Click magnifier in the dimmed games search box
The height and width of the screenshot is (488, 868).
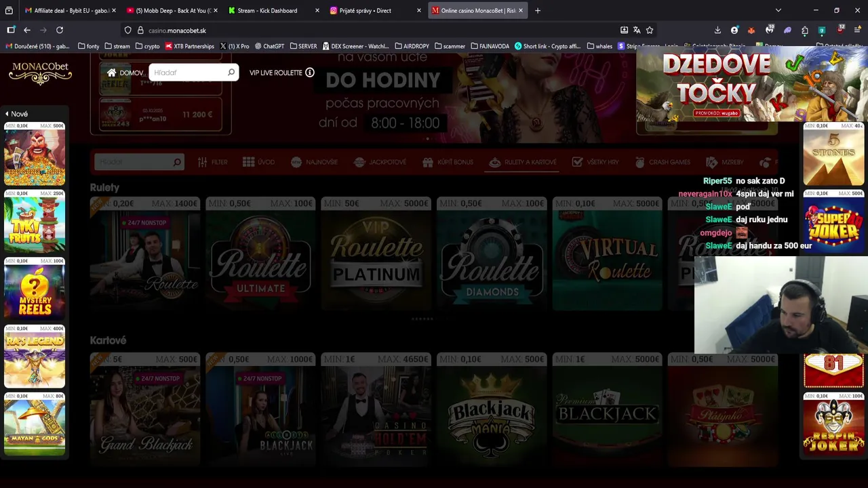[177, 162]
